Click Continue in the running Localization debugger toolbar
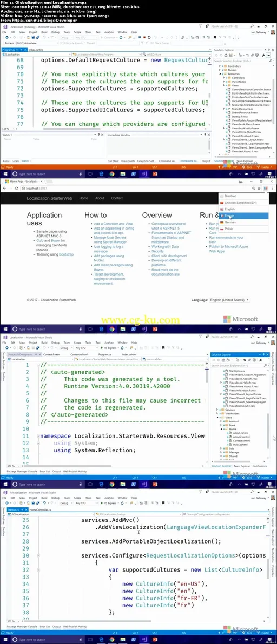 (x=108, y=37)
